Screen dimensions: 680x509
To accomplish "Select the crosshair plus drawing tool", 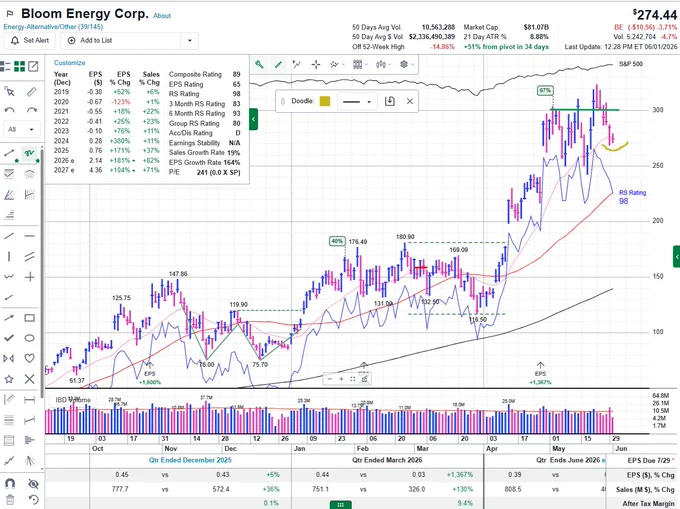I will click(29, 277).
